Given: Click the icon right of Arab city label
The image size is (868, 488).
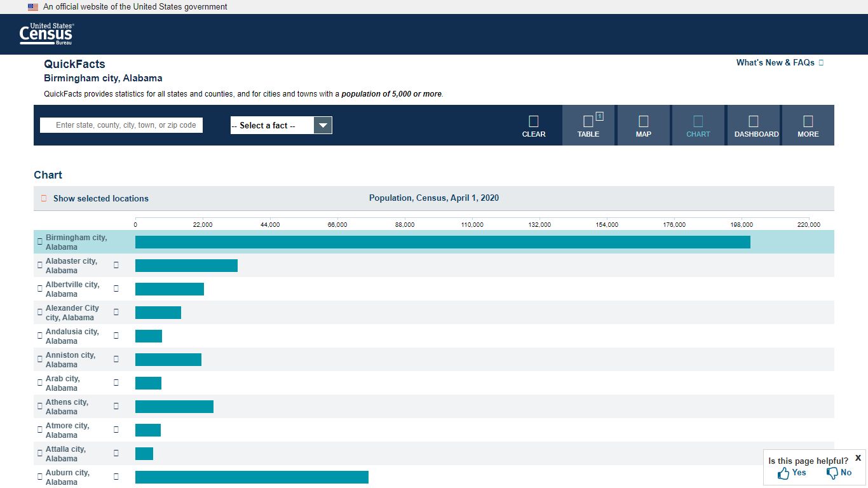Looking at the screenshot, I should pyautogui.click(x=116, y=383).
